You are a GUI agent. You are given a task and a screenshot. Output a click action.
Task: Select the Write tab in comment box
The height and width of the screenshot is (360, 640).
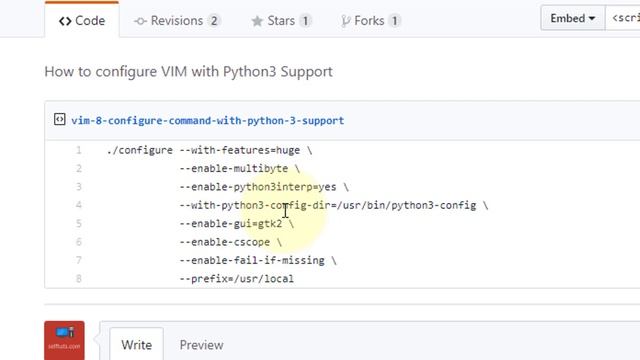(136, 345)
